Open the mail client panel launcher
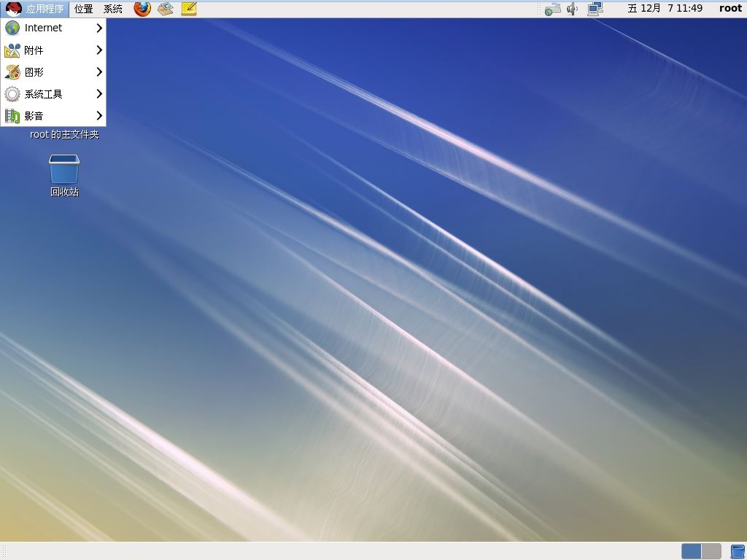This screenshot has width=747, height=560. click(166, 8)
